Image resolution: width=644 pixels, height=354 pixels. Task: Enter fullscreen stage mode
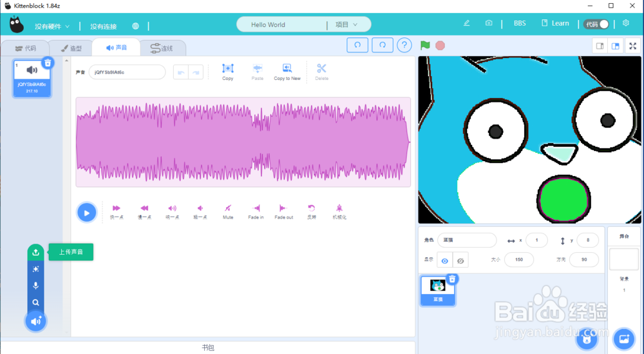(633, 46)
